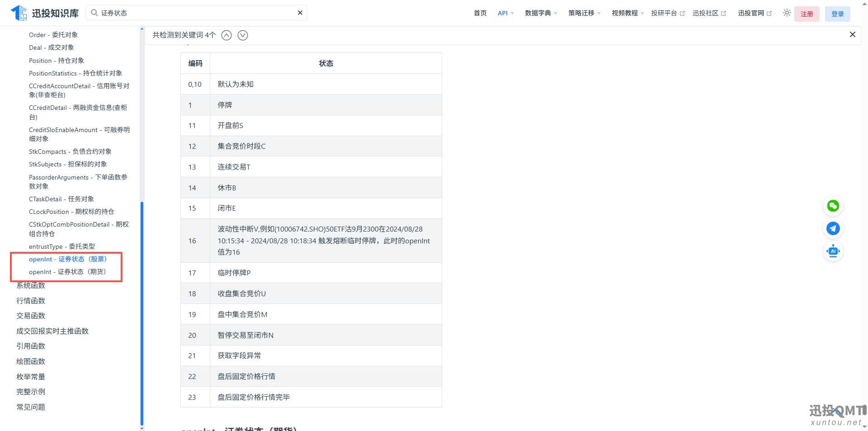Close the keyword detection bar
This screenshot has width=868, height=431.
click(x=852, y=35)
